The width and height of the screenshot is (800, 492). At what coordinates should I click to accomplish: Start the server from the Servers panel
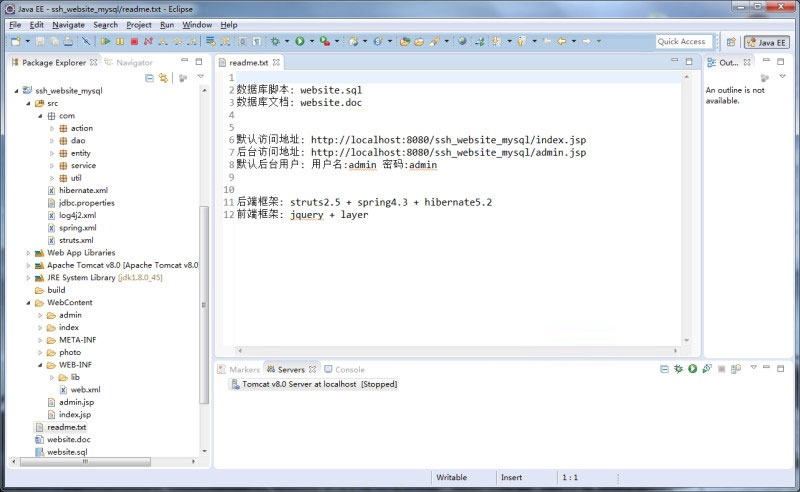click(x=691, y=369)
